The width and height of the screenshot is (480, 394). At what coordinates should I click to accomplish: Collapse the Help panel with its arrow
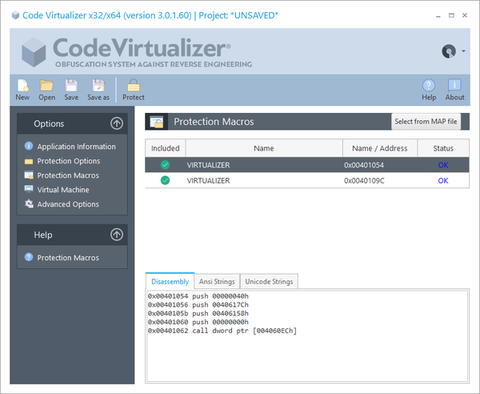[x=117, y=235]
